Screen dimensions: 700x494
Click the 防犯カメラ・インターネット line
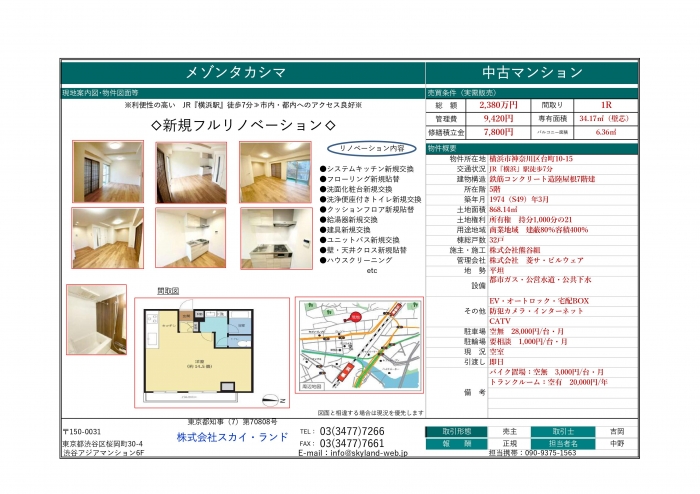tap(536, 311)
